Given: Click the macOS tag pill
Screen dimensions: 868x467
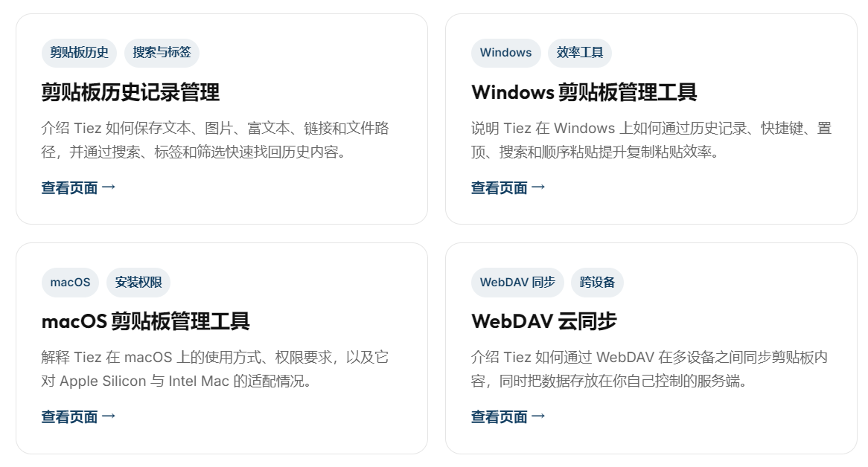Looking at the screenshot, I should (70, 283).
